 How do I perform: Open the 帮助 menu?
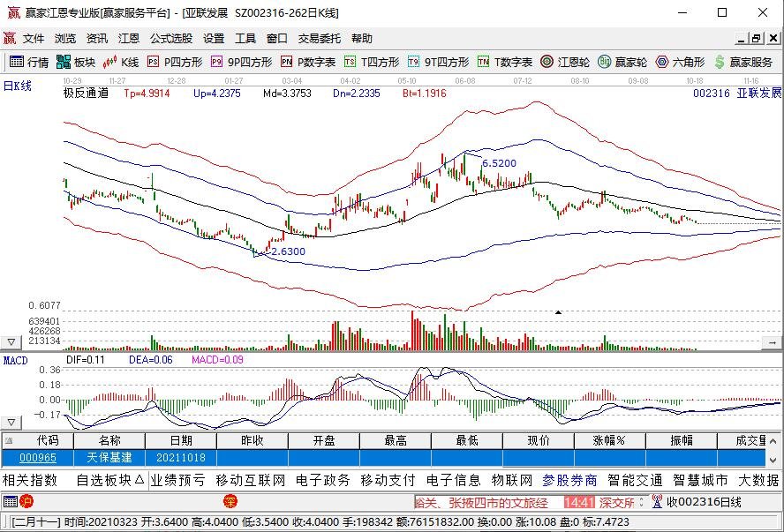[x=362, y=39]
